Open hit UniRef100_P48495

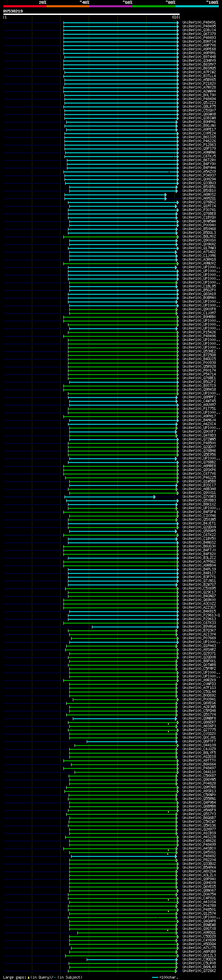coord(199,26)
